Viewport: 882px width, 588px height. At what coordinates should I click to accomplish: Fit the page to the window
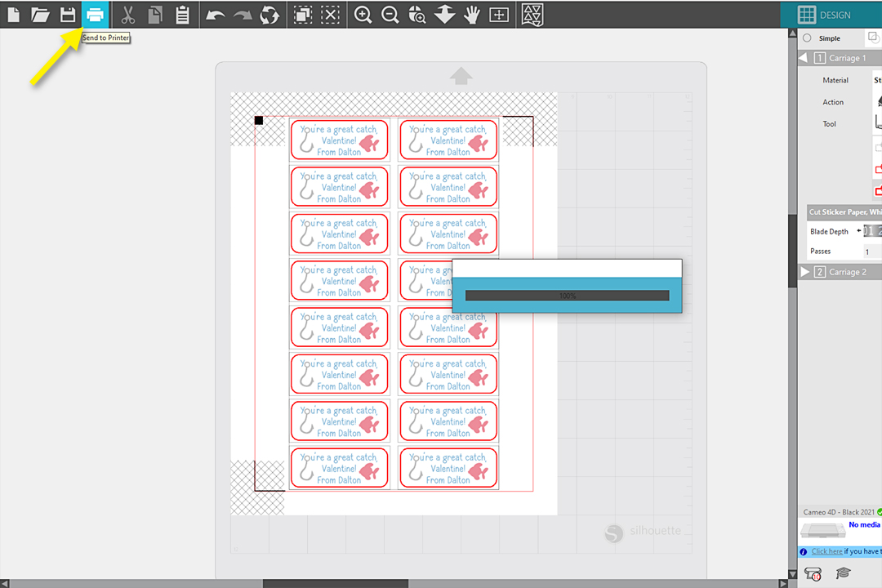(499, 15)
